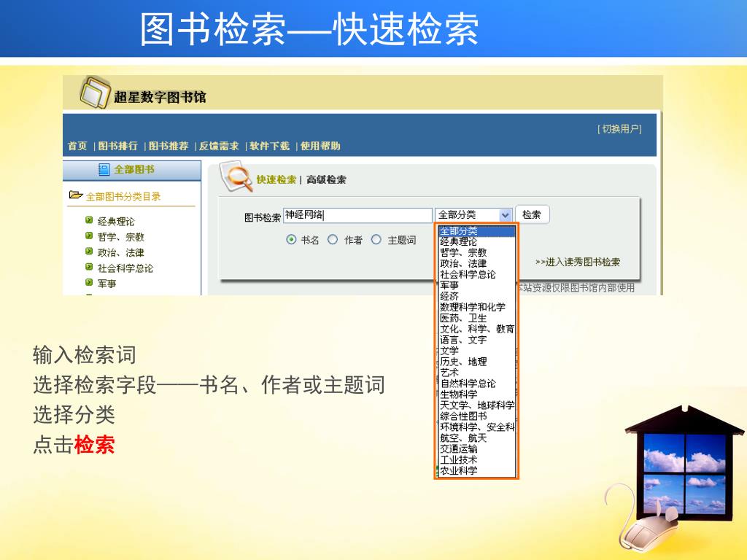Open the 全部图书 panel header
747x560 pixels.
tap(132, 170)
